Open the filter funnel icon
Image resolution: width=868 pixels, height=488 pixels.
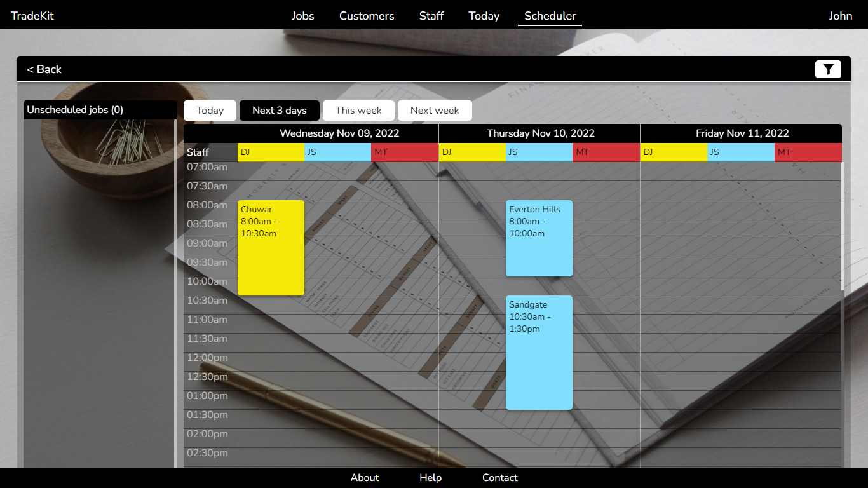click(828, 69)
